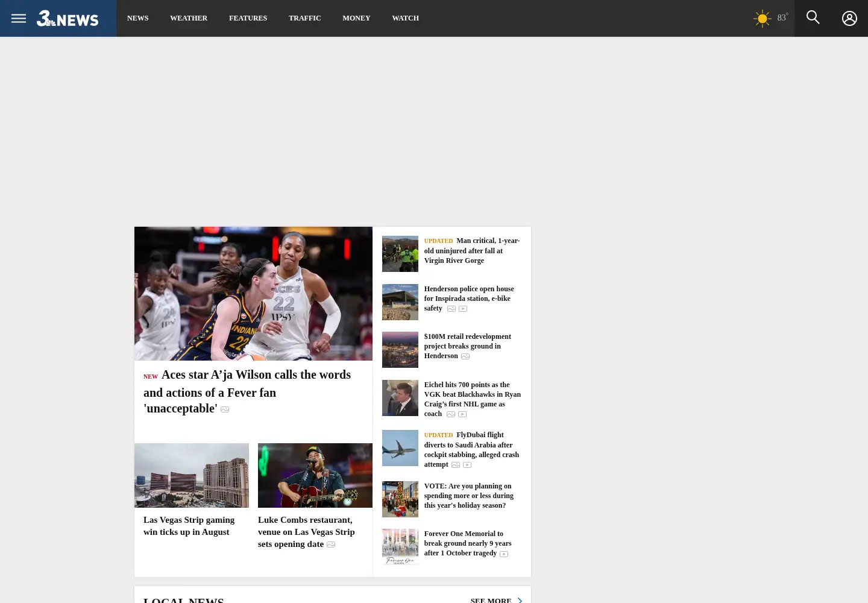
Task: Open the News menu
Action: (x=137, y=18)
